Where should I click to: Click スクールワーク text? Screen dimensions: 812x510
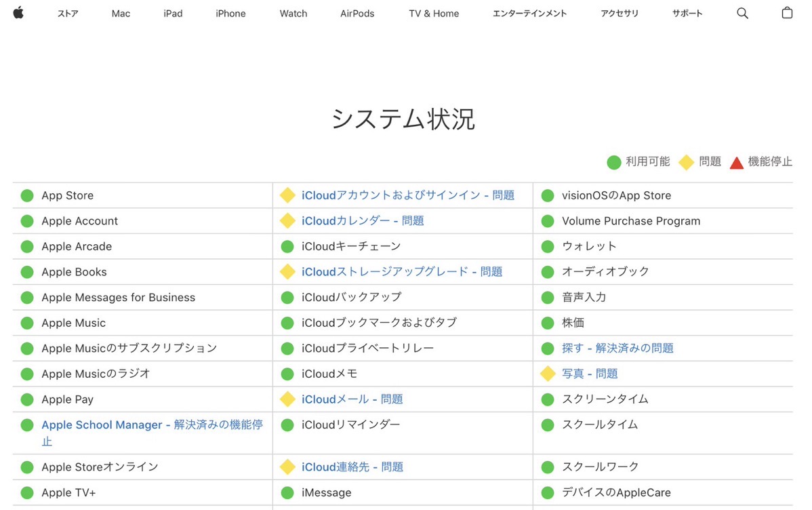(x=601, y=467)
